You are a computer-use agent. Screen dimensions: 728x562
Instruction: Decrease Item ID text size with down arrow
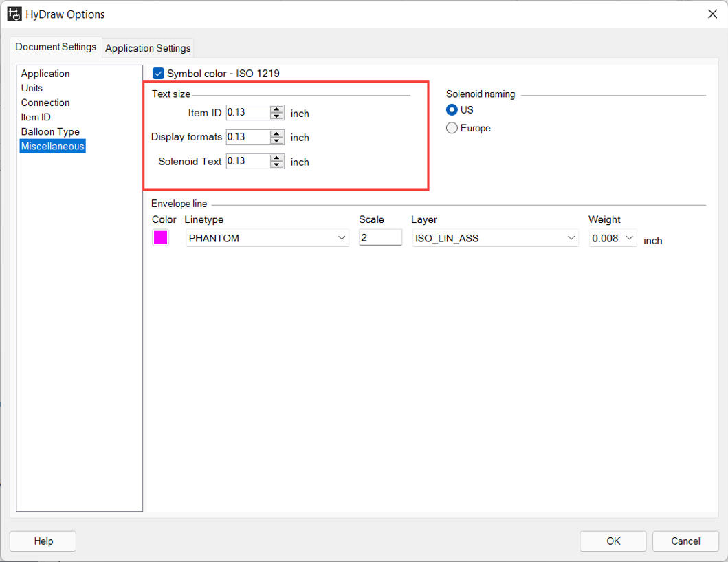(x=277, y=116)
